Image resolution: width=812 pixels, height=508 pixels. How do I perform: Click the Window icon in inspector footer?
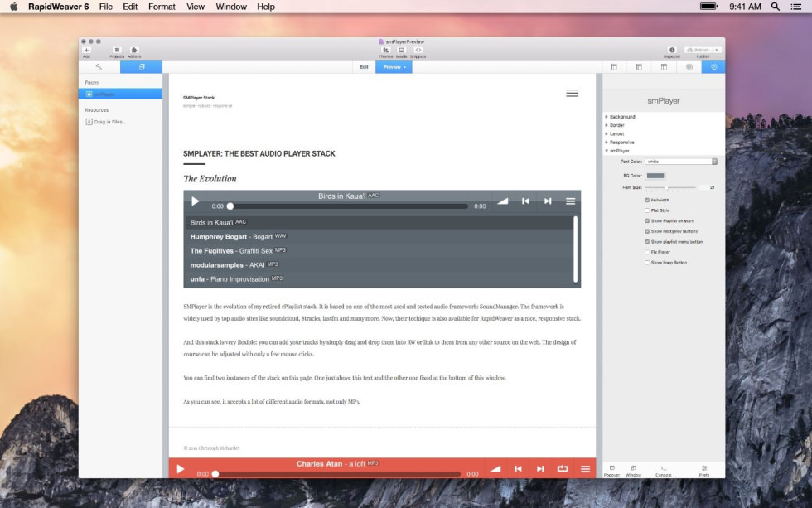(633, 470)
